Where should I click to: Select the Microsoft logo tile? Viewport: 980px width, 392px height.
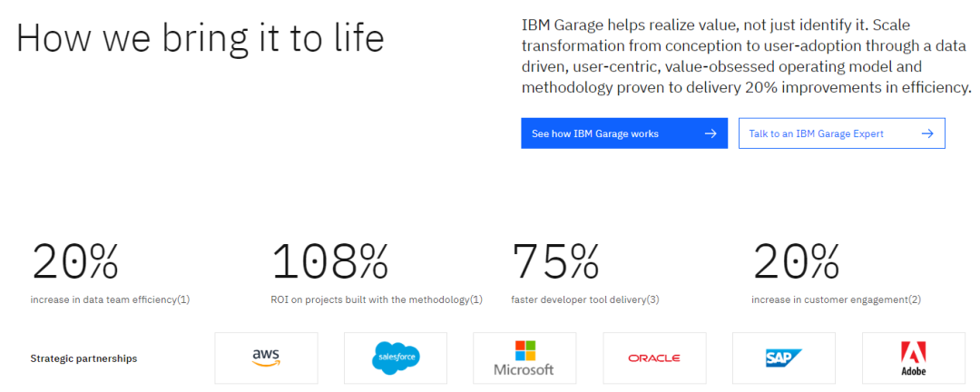pyautogui.click(x=524, y=358)
